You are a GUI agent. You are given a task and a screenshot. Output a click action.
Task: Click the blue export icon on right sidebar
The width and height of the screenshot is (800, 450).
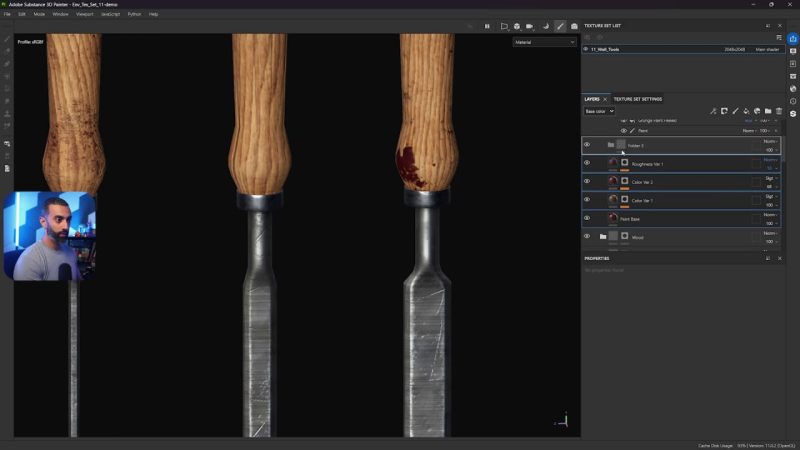(793, 39)
